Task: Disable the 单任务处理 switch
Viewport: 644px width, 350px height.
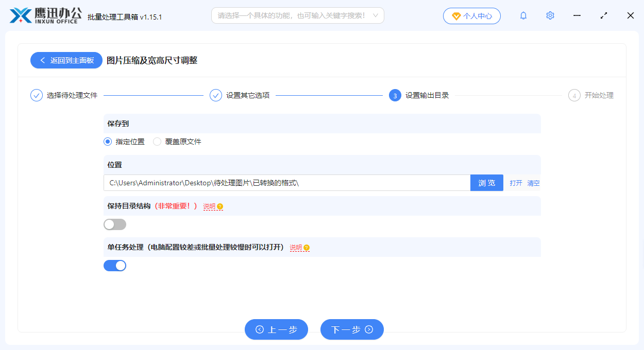Action: click(115, 266)
